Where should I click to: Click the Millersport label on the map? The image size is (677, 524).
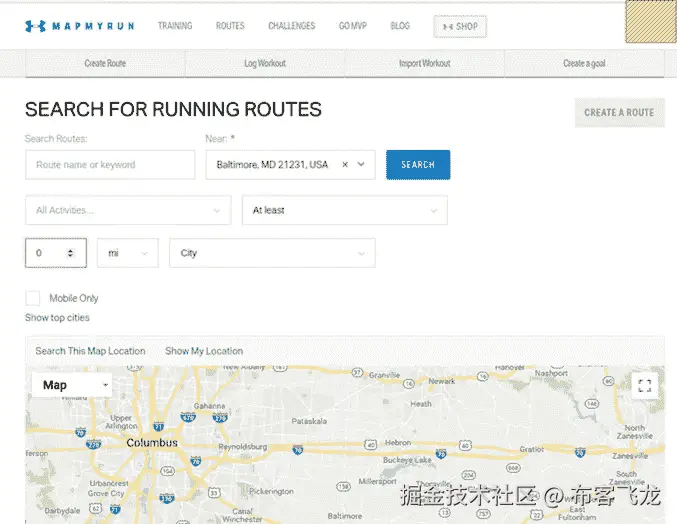(377, 481)
